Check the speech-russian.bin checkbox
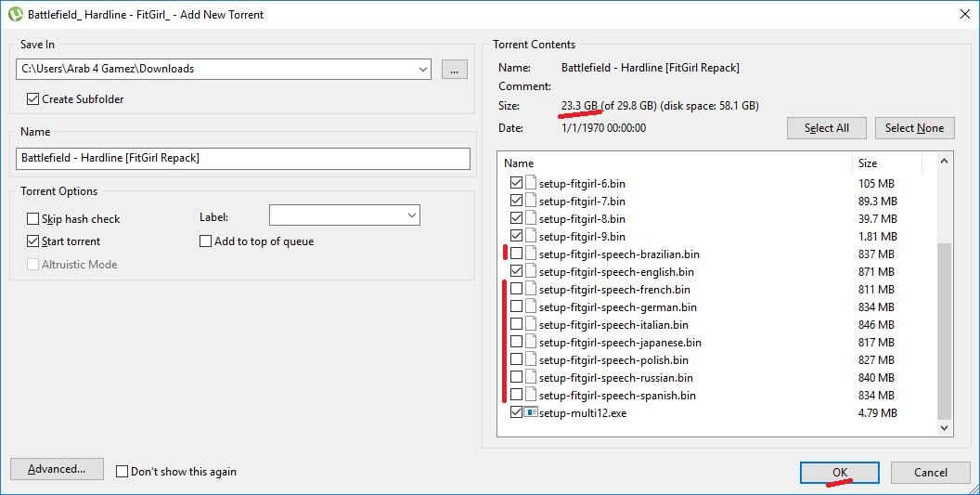The width and height of the screenshot is (980, 495). click(516, 377)
